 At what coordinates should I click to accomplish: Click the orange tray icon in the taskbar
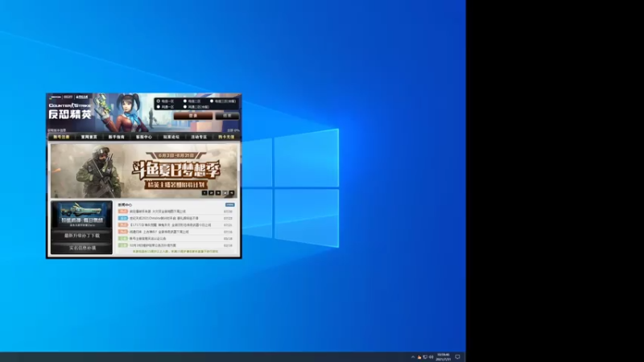(x=419, y=357)
